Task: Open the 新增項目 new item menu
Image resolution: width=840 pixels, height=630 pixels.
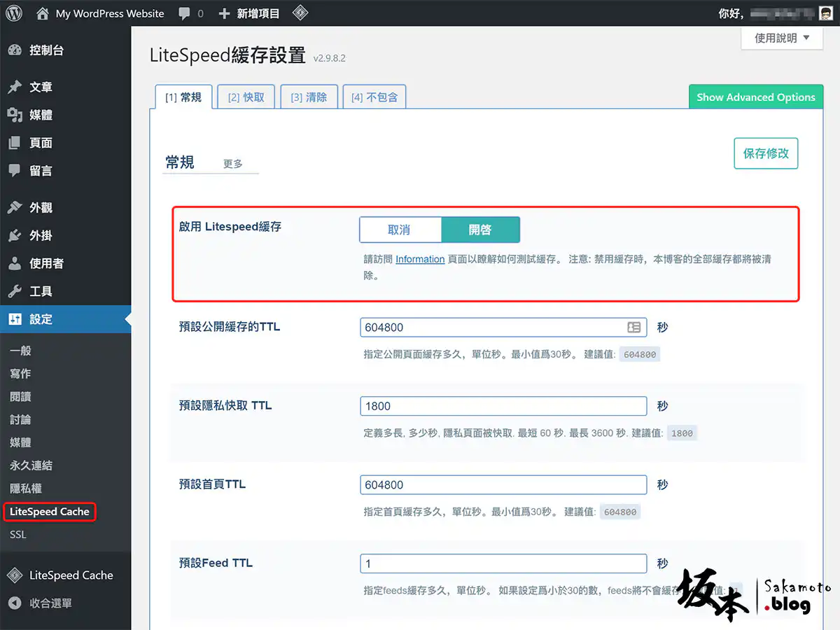Action: pyautogui.click(x=249, y=13)
